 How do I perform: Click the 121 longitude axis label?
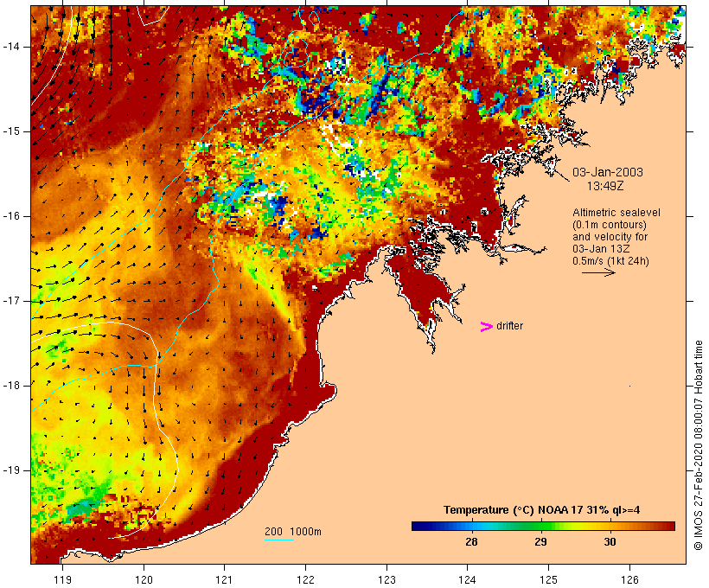pos(224,579)
